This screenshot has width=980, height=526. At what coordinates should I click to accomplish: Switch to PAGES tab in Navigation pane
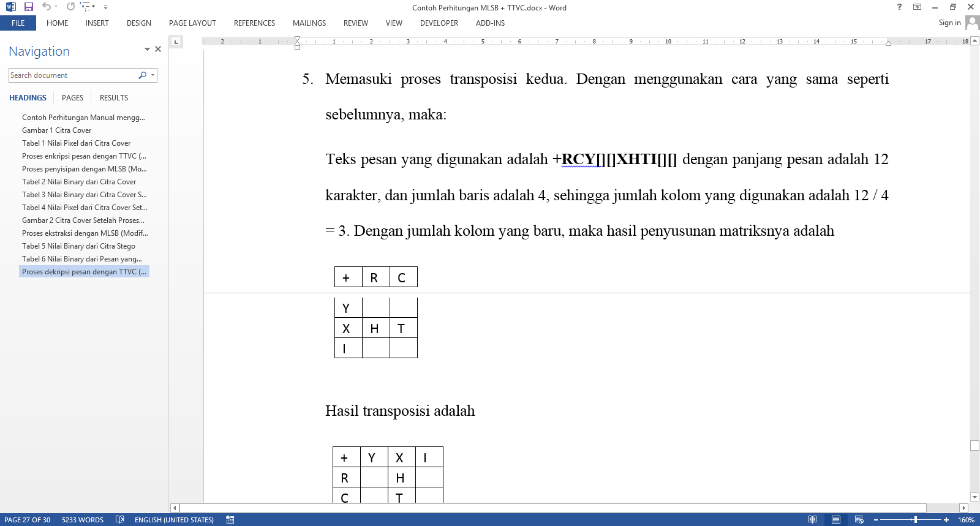click(72, 98)
